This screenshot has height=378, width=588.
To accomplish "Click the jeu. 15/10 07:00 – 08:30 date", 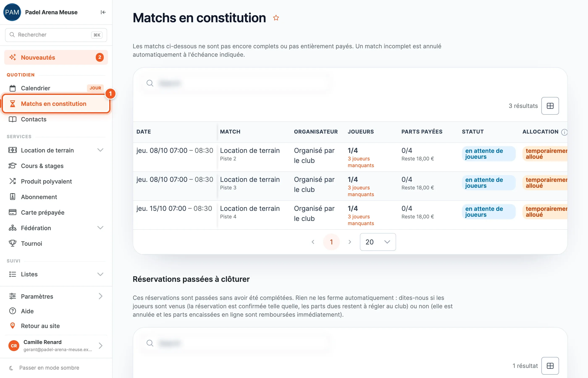I will [174, 208].
